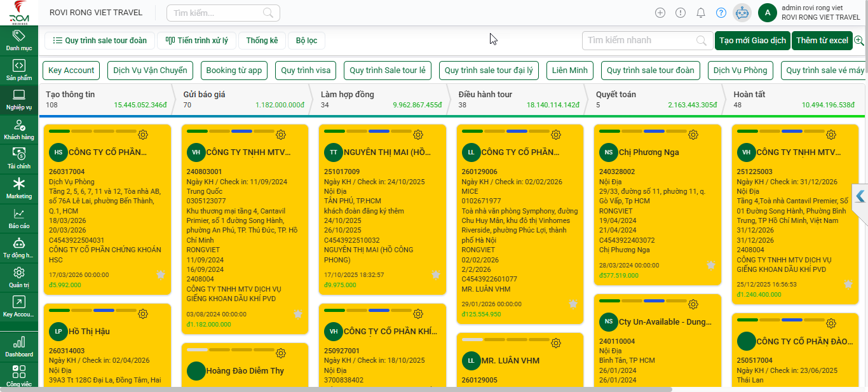Image resolution: width=868 pixels, height=392 pixels.
Task: Open the Sản phẩm sidebar module
Action: click(x=18, y=71)
